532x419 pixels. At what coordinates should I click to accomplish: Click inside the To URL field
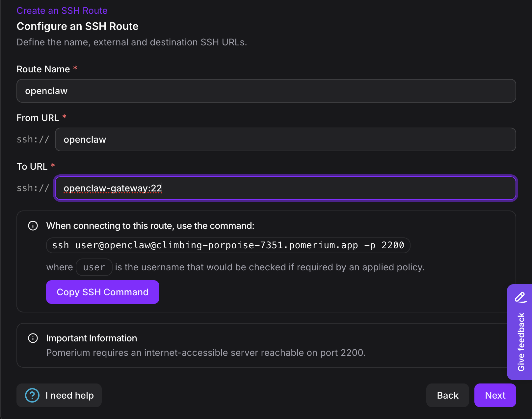point(285,188)
